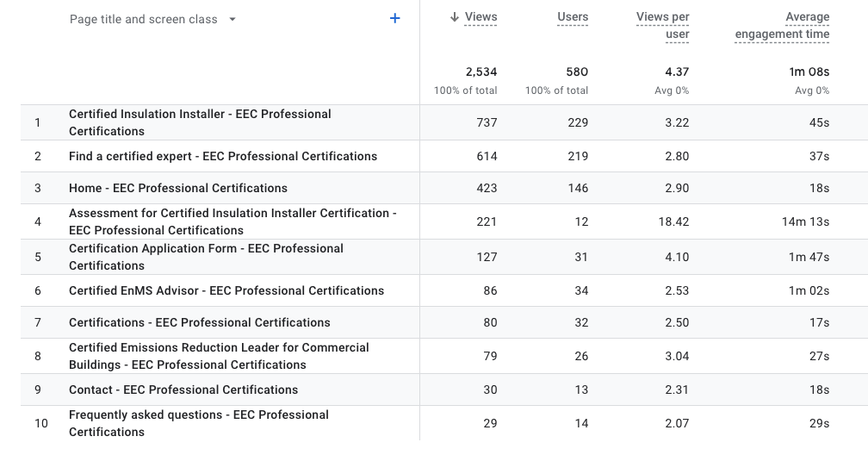
Task: Select the Find a certified expert page row
Action: pos(223,156)
